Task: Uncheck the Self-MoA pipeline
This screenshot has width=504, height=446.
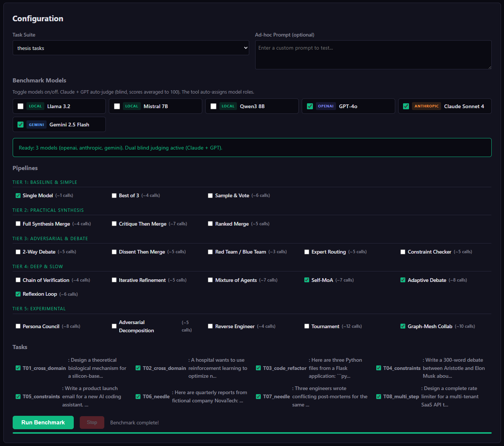Action: pyautogui.click(x=307, y=280)
